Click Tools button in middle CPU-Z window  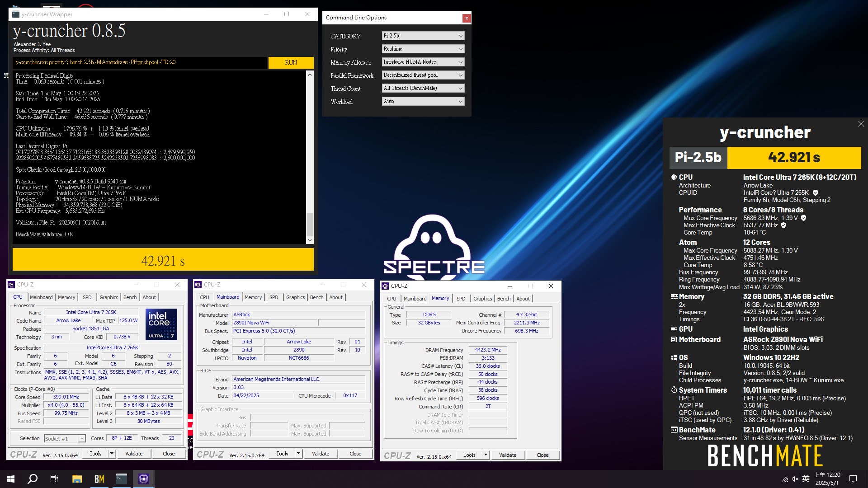(x=282, y=454)
